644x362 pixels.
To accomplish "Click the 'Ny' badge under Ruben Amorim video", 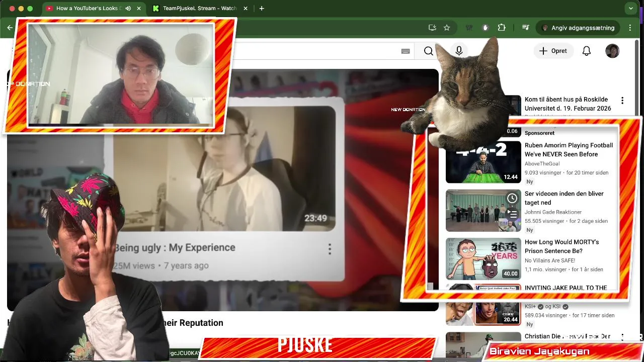I will click(x=529, y=182).
